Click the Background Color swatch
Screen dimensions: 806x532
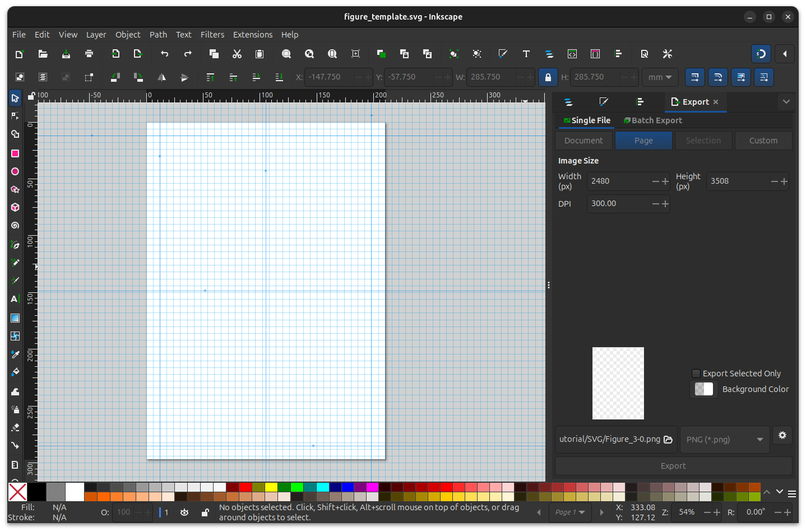pyautogui.click(x=703, y=389)
